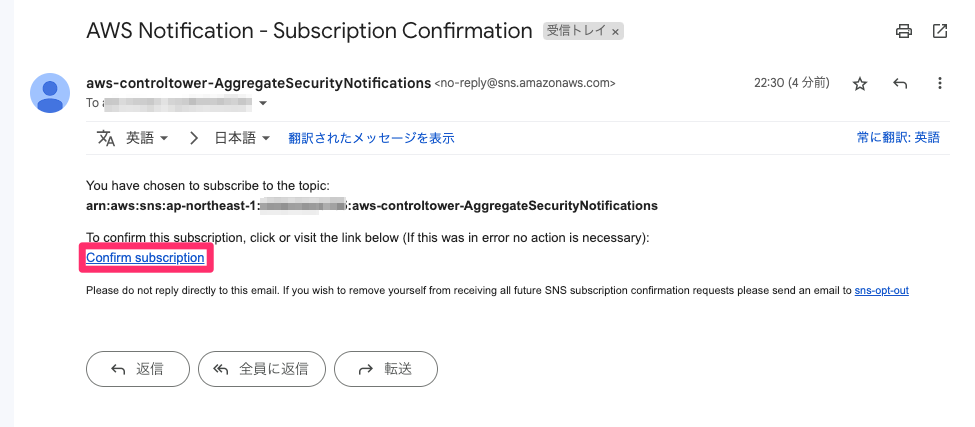Click the print all icon
Screen dimensions: 975x427
pos(903,31)
